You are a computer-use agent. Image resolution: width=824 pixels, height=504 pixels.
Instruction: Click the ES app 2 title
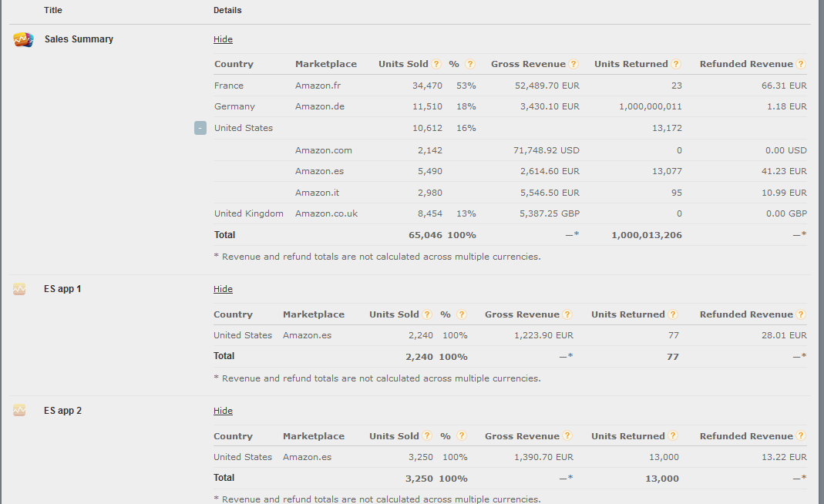tap(62, 411)
